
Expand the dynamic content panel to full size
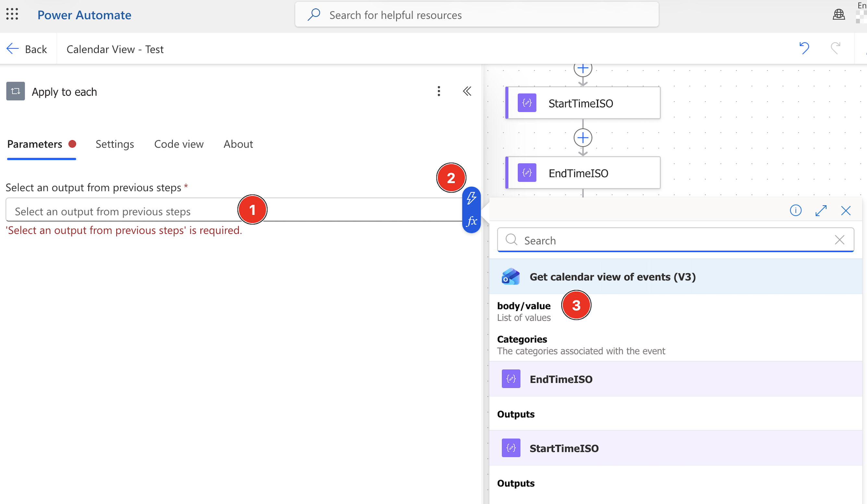tap(821, 210)
